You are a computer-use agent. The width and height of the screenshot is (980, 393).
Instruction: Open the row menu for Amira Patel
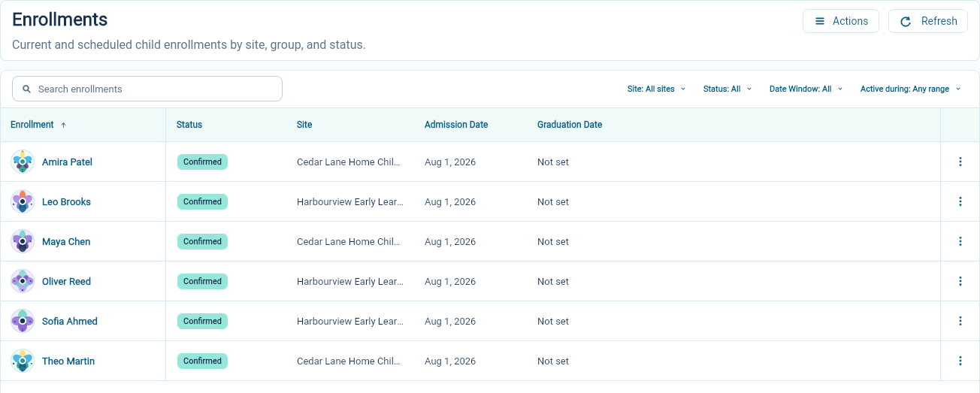pyautogui.click(x=960, y=162)
